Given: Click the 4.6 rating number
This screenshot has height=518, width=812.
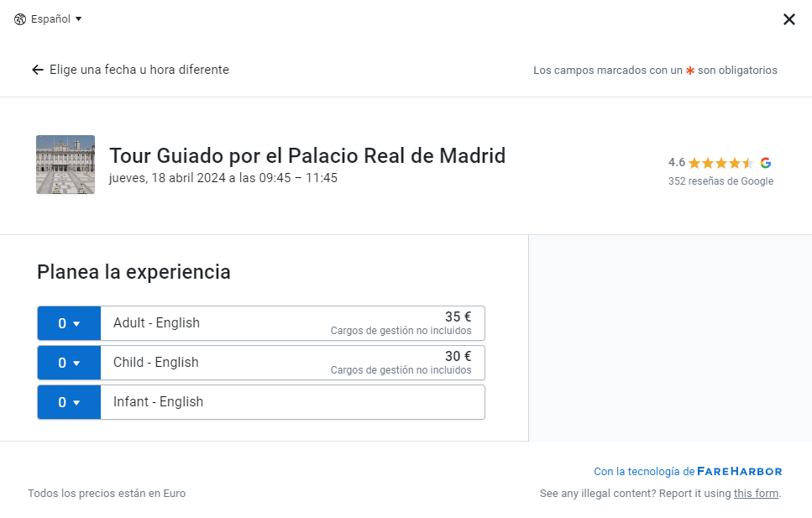Looking at the screenshot, I should 677,163.
